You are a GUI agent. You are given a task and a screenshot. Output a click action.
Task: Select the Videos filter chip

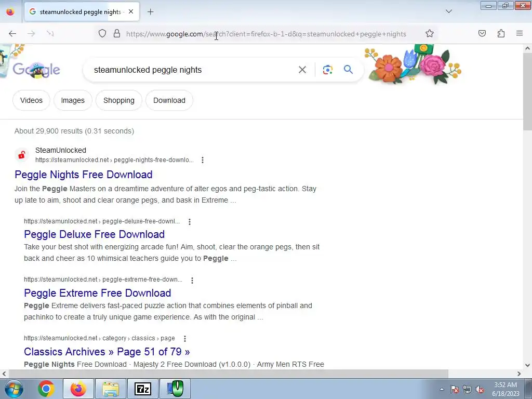(31, 100)
